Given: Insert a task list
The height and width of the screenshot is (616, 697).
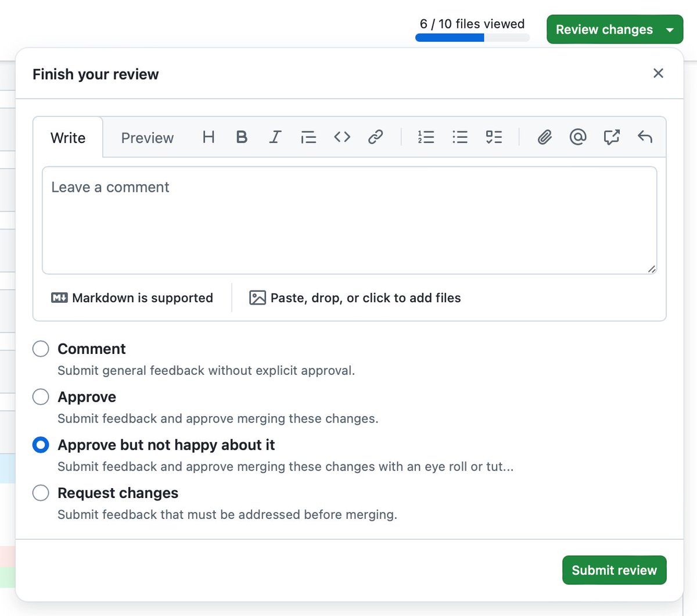Looking at the screenshot, I should 494,137.
